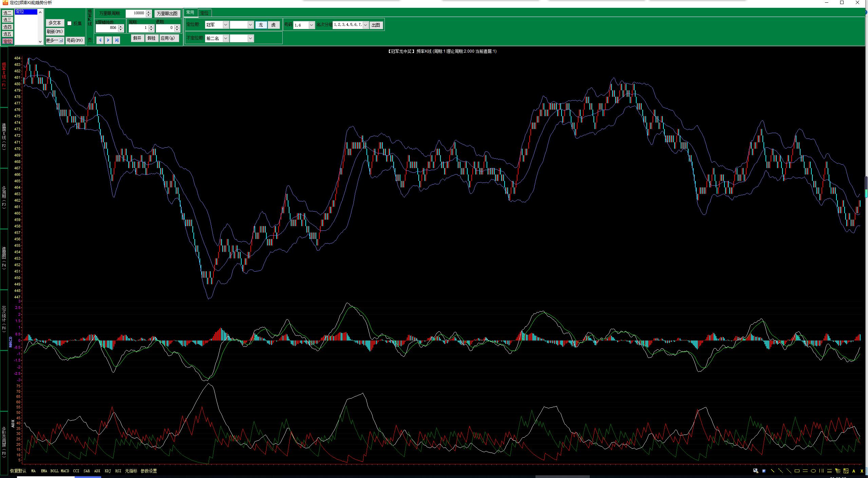Click the 多文本 button
Image resolution: width=868 pixels, height=478 pixels.
[x=55, y=23]
